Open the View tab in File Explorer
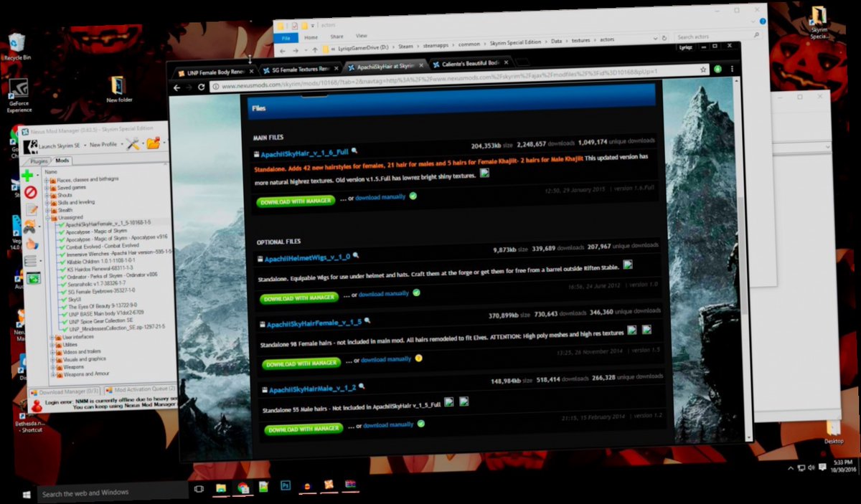 (x=362, y=36)
